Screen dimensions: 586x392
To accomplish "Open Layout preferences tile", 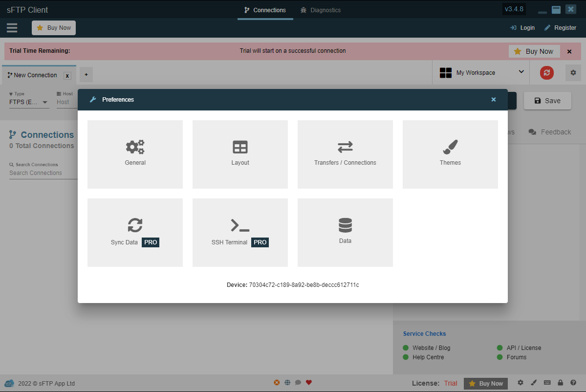I will point(240,154).
